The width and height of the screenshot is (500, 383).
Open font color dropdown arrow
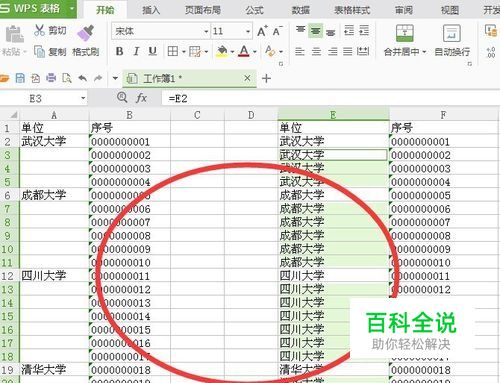pyautogui.click(x=255, y=52)
